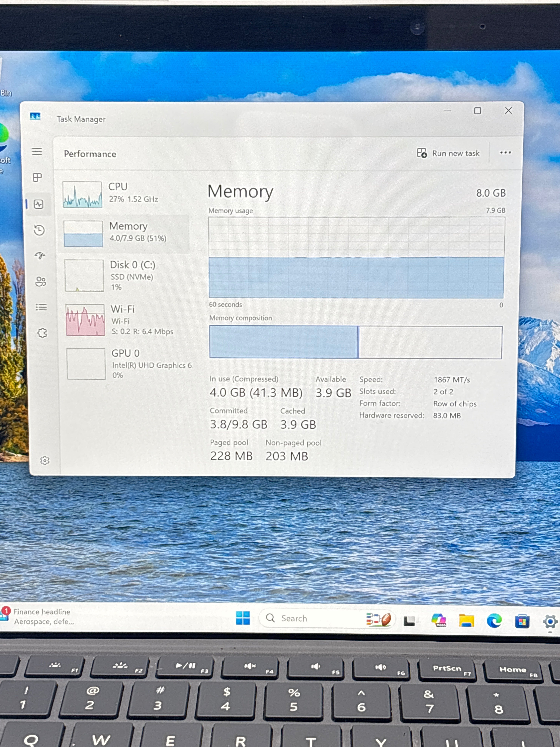The image size is (560, 747).
Task: Click the '8.0 GB' total memory label
Action: [x=491, y=193]
